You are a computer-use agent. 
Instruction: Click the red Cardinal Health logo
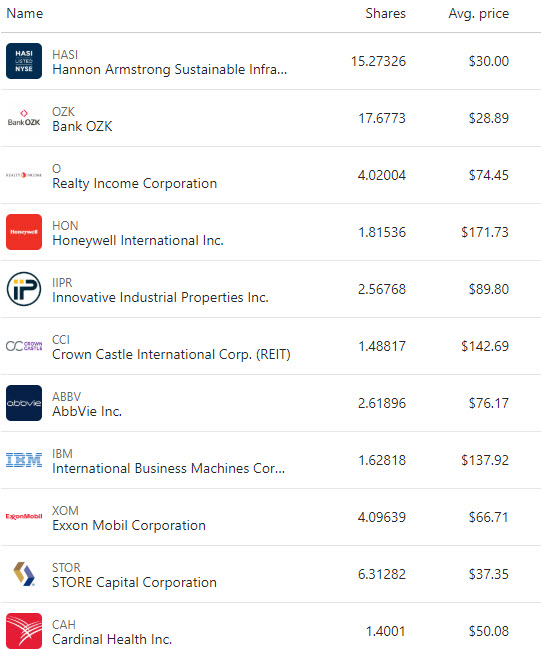click(24, 631)
